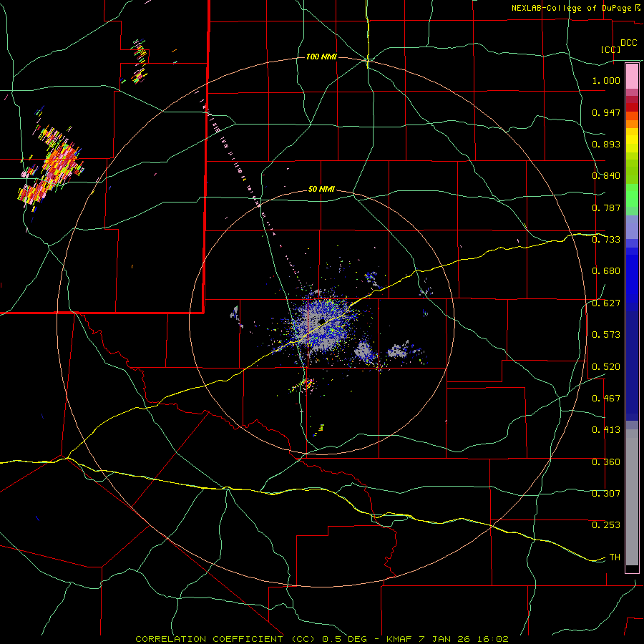This screenshot has height=644, width=644.
Task: Pick the large gray color bar segment
Action: [x=632, y=497]
